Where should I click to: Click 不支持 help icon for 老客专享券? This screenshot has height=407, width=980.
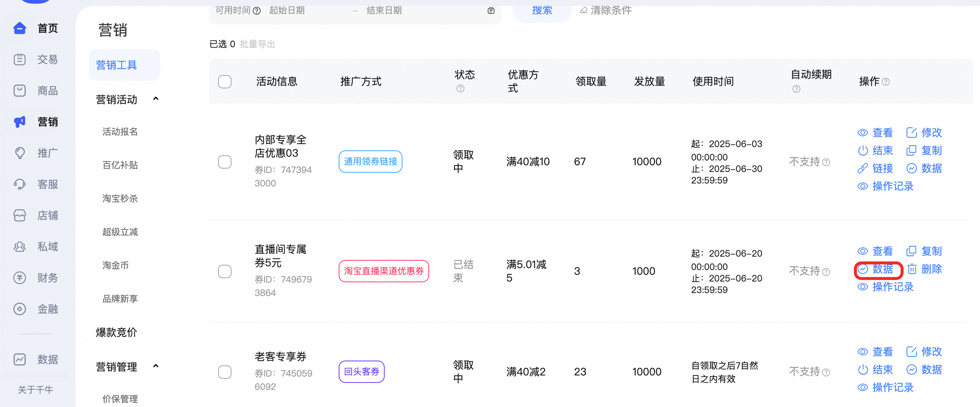[x=826, y=372]
